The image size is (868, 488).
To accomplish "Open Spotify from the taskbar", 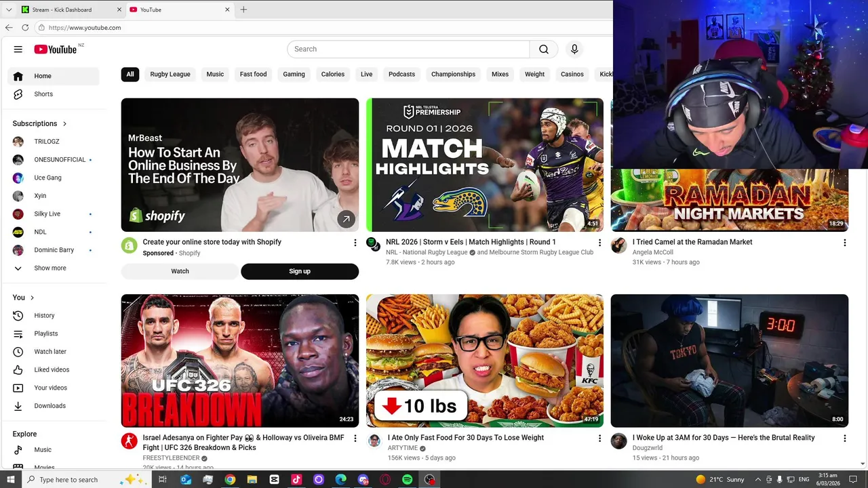I will coord(407,479).
